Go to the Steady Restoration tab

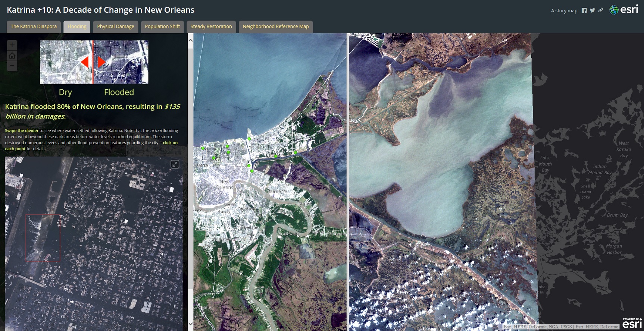tap(211, 26)
